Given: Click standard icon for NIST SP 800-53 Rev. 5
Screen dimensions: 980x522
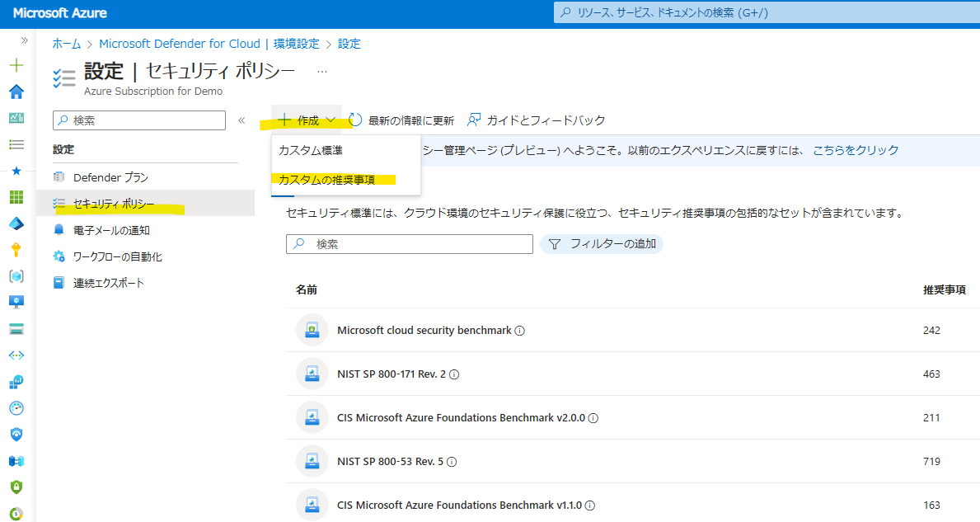Looking at the screenshot, I should pyautogui.click(x=312, y=461).
